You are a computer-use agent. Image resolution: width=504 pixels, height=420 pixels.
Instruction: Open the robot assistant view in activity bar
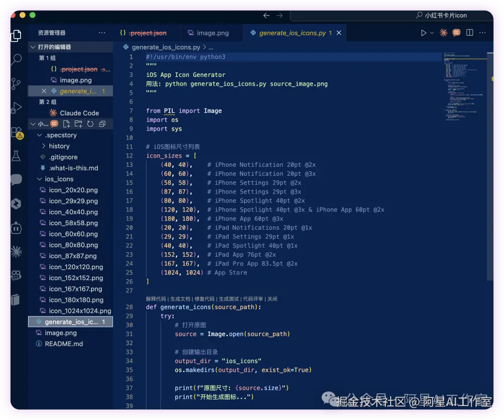point(16,228)
